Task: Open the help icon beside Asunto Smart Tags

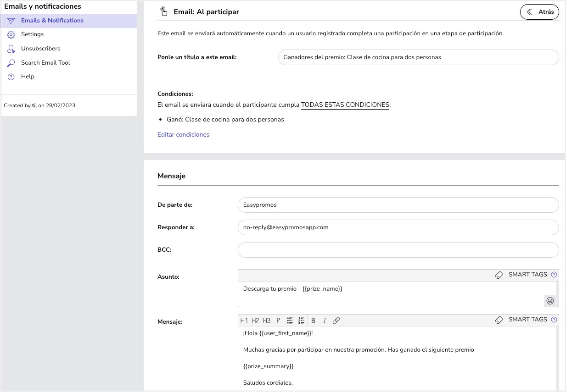Action: 554,275
